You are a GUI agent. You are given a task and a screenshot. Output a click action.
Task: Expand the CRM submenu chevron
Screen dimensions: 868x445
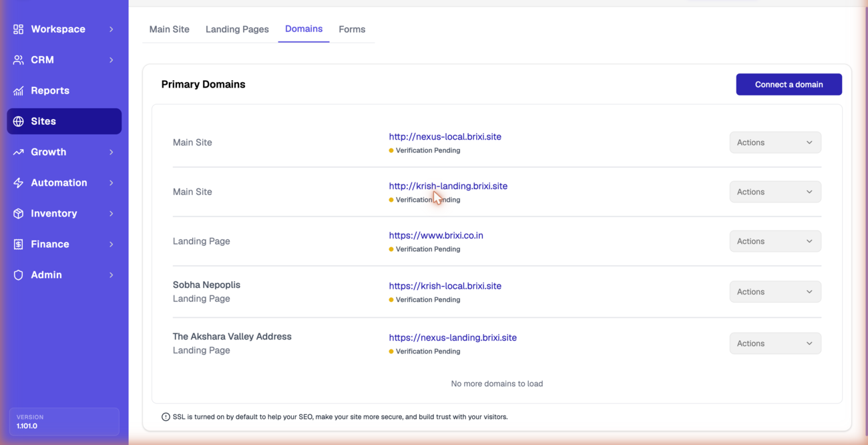click(x=112, y=60)
